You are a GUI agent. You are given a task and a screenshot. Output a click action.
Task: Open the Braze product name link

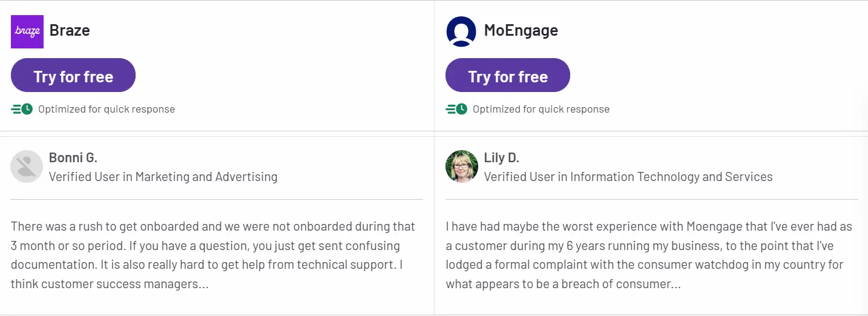coord(70,30)
